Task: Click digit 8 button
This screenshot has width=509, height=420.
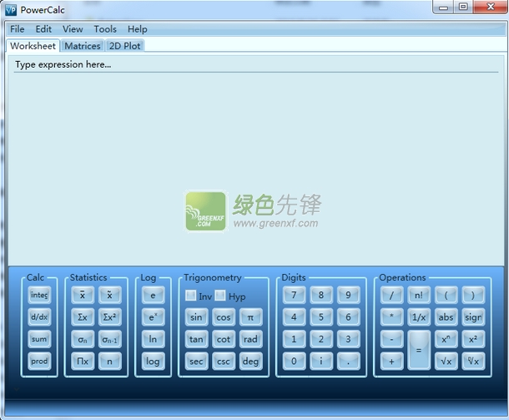Action: coord(321,295)
